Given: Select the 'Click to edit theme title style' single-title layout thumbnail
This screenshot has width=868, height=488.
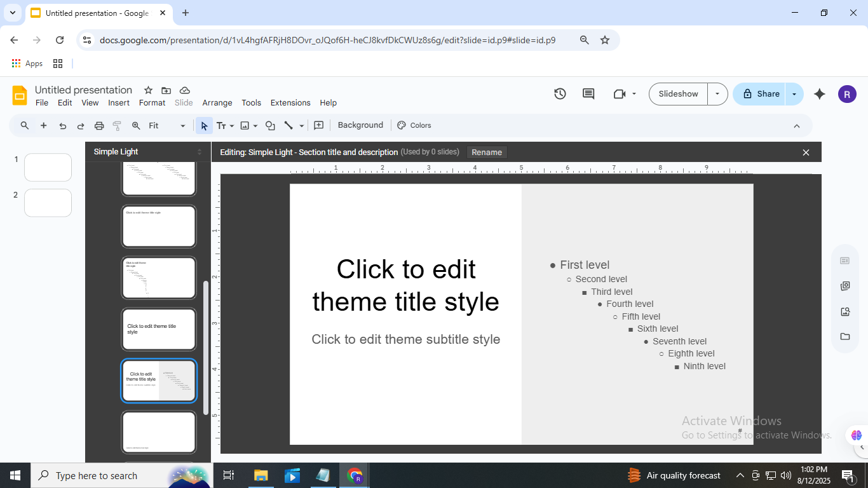Looking at the screenshot, I should (x=159, y=329).
